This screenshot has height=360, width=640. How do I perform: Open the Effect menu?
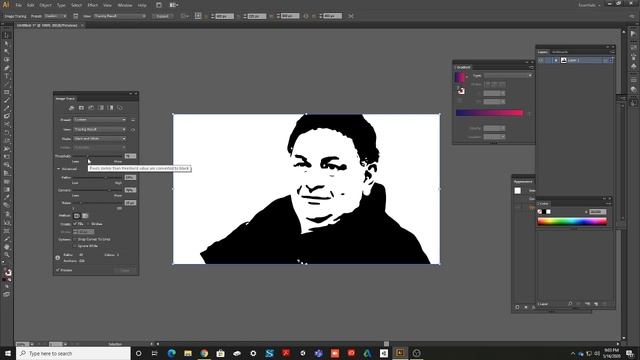pyautogui.click(x=93, y=5)
